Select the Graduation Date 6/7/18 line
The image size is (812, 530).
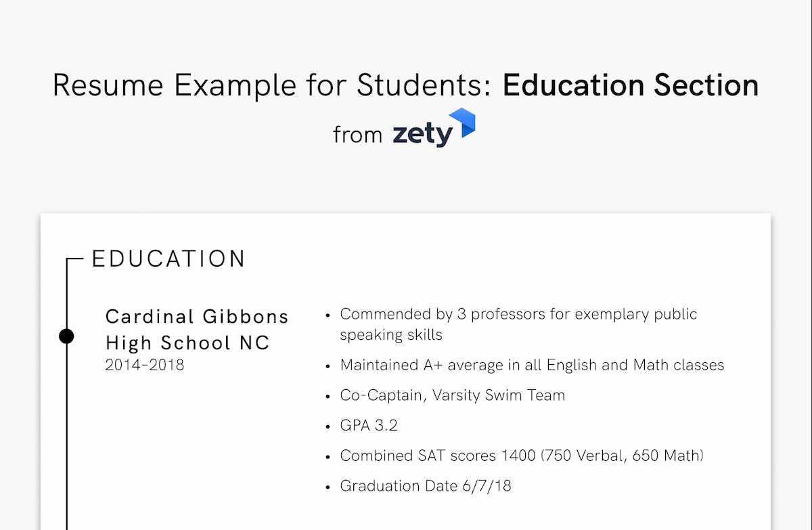click(426, 486)
